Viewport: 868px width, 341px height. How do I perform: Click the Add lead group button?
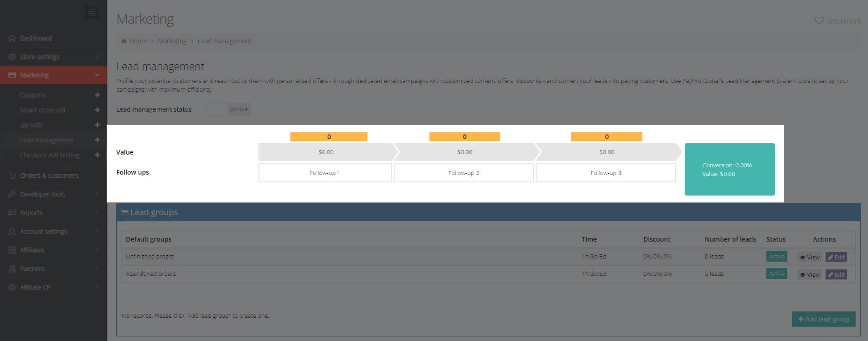823,319
